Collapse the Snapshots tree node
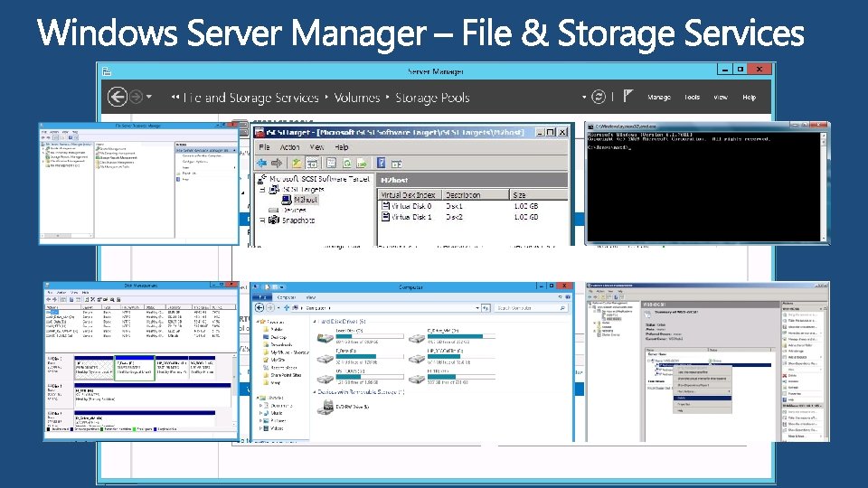 click(262, 221)
